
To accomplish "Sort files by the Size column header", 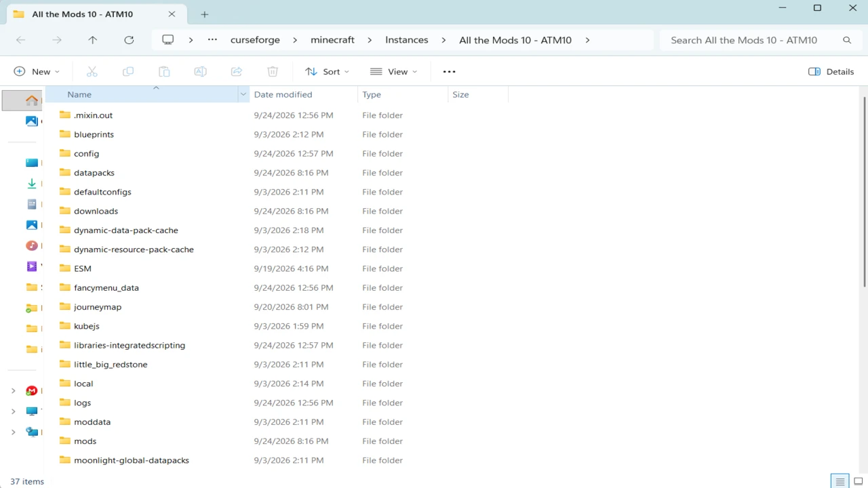I will (x=478, y=95).
